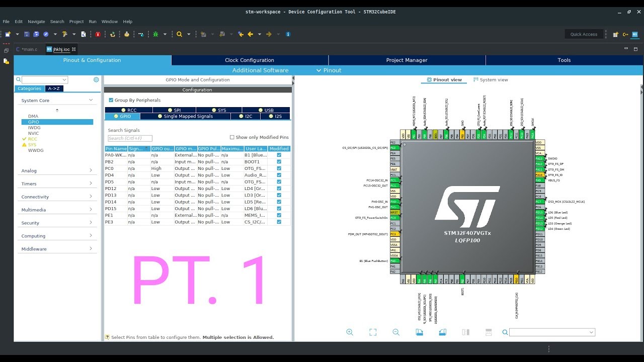The height and width of the screenshot is (362, 644).
Task: Click the red gift-box toolbar icon
Action: click(98, 34)
